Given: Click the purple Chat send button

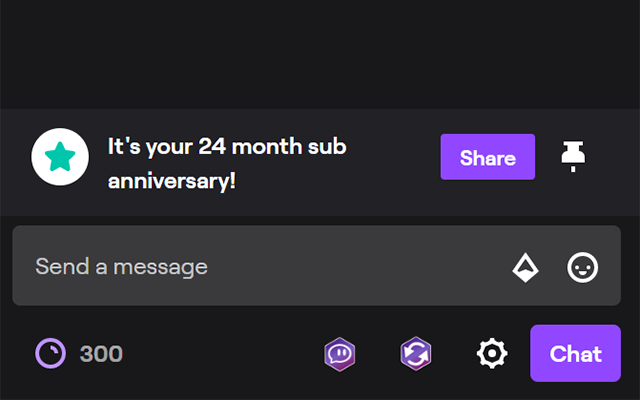Looking at the screenshot, I should pyautogui.click(x=576, y=353).
